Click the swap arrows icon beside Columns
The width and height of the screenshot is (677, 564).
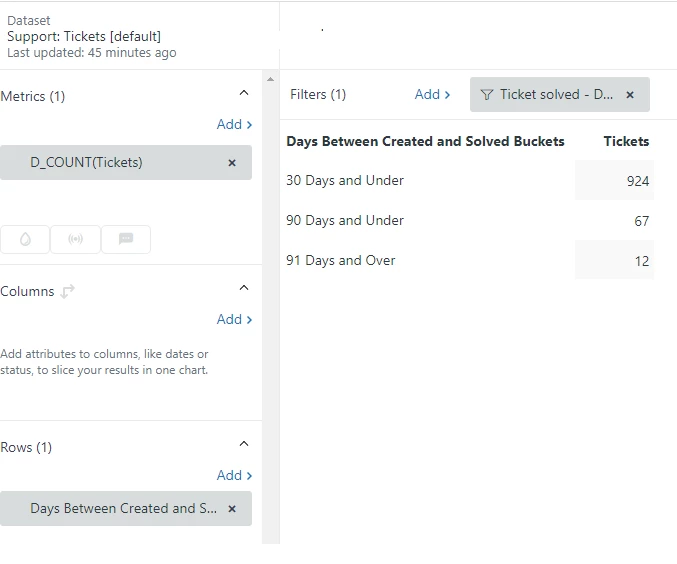68,291
